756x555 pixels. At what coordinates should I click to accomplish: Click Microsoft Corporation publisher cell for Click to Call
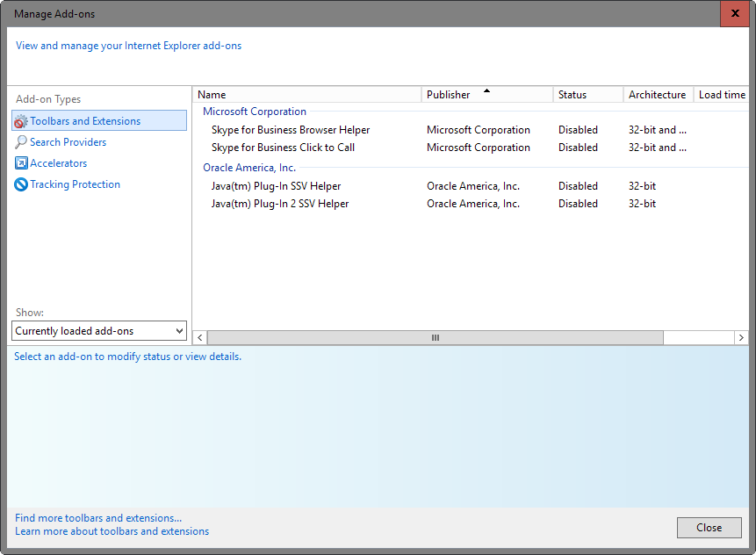(479, 148)
